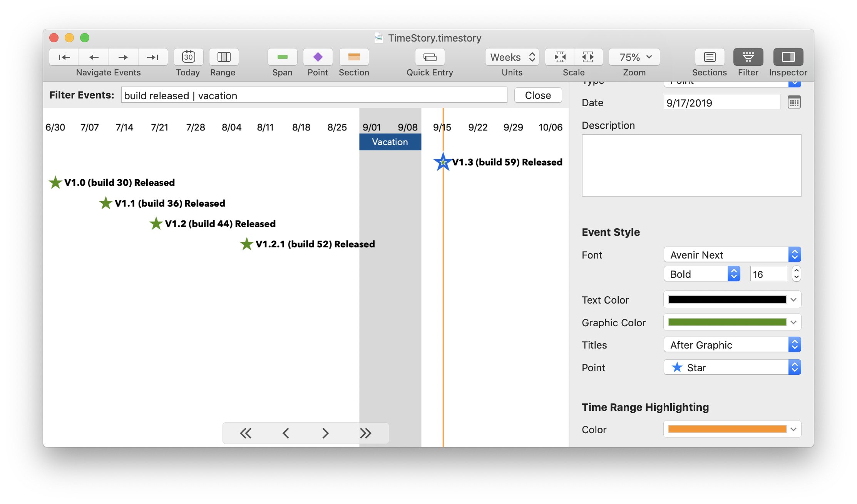The height and width of the screenshot is (504, 857).
Task: Open the Titles dropdown set to After Graphic
Action: point(794,344)
